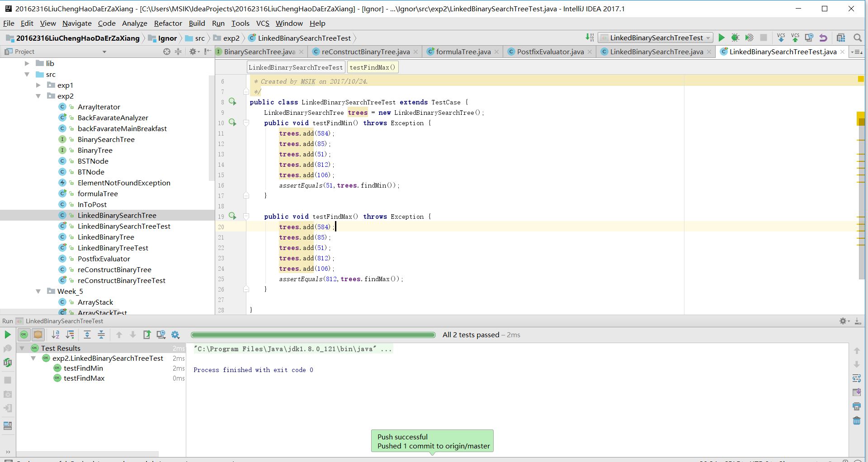Switch to the formulaTree.java tab
Image resolution: width=868 pixels, height=462 pixels.
[x=463, y=52]
